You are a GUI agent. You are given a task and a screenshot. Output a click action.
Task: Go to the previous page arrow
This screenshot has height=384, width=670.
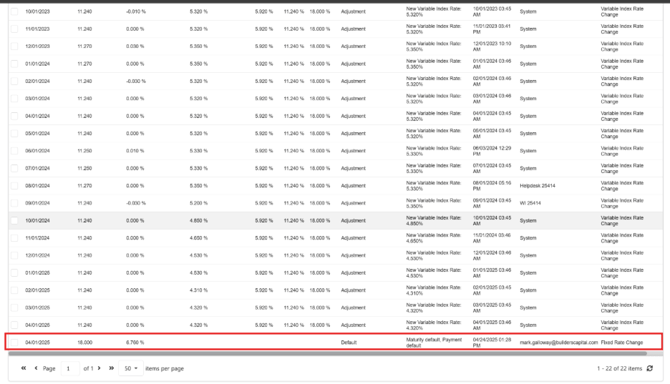pos(36,368)
